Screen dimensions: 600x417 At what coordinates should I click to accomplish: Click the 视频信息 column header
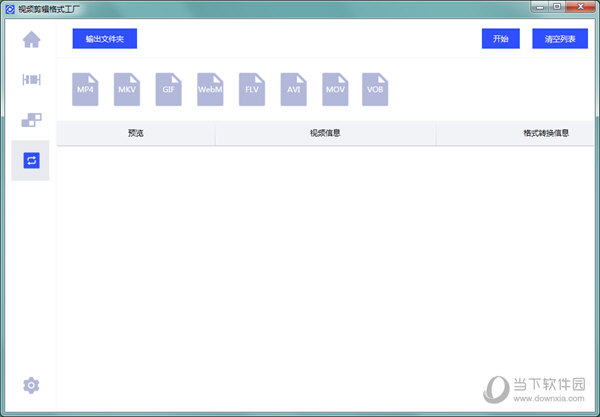coord(325,133)
